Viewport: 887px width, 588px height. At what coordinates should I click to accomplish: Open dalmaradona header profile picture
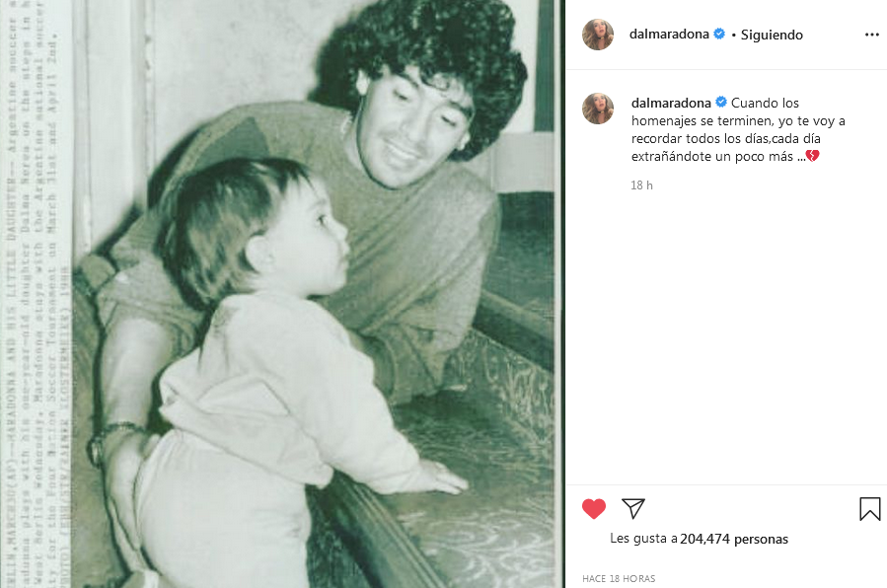click(x=598, y=35)
